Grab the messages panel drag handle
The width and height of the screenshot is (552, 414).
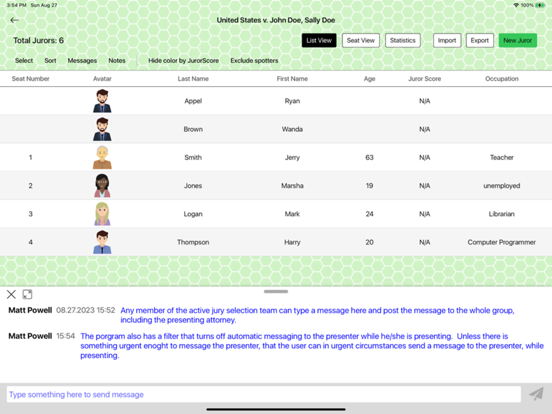[276, 291]
